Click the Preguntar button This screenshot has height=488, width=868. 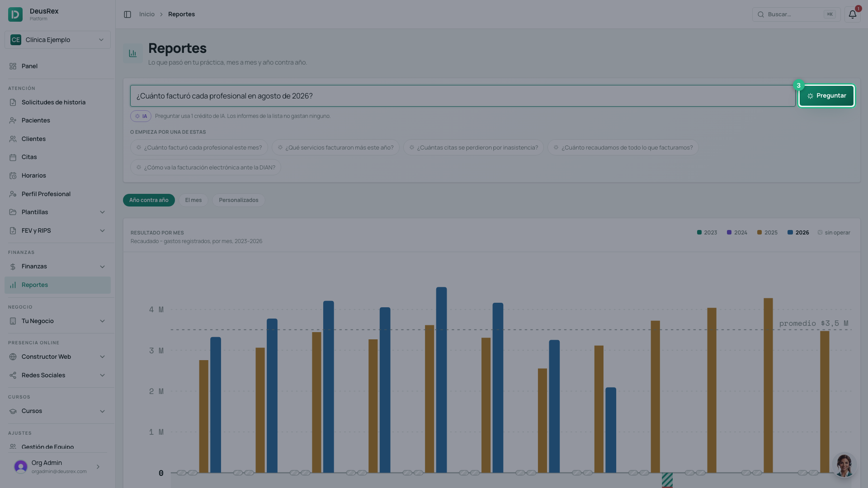[x=826, y=96]
